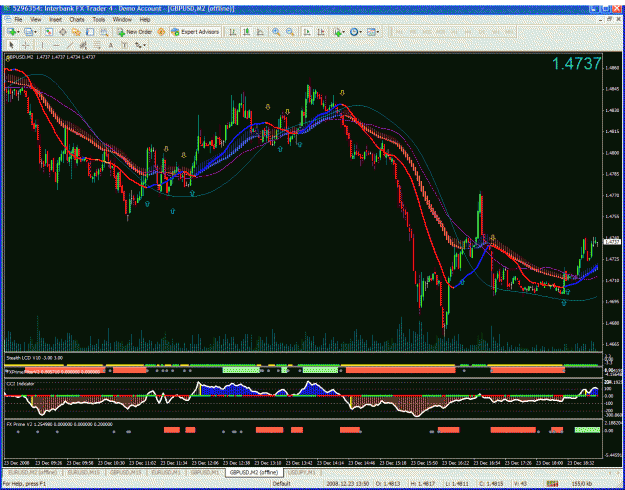The height and width of the screenshot is (490, 625).
Task: Click the New Order button
Action: [x=135, y=32]
